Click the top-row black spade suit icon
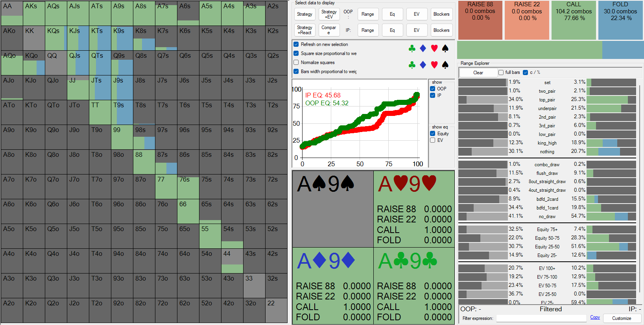644x325 pixels. pyautogui.click(x=445, y=48)
